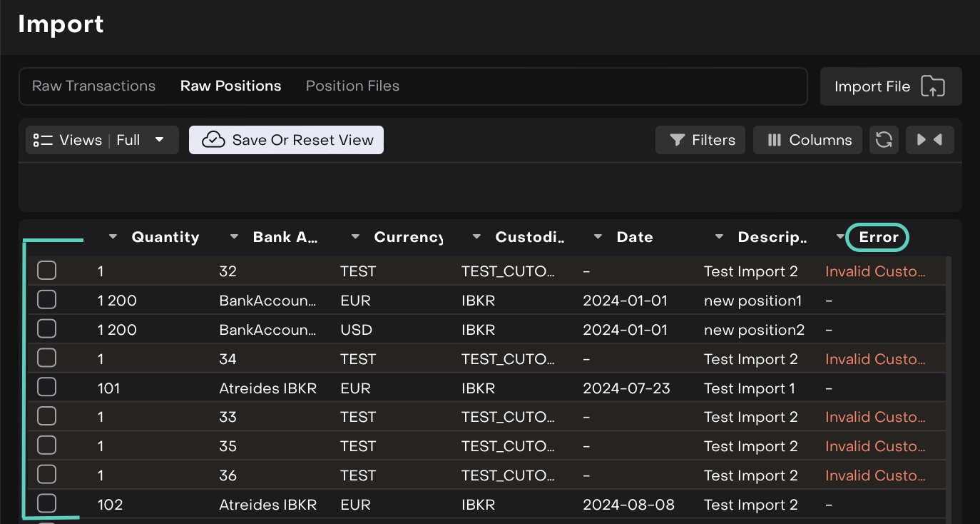
Task: Tick the checkbox for quantity 102 row
Action: point(46,504)
